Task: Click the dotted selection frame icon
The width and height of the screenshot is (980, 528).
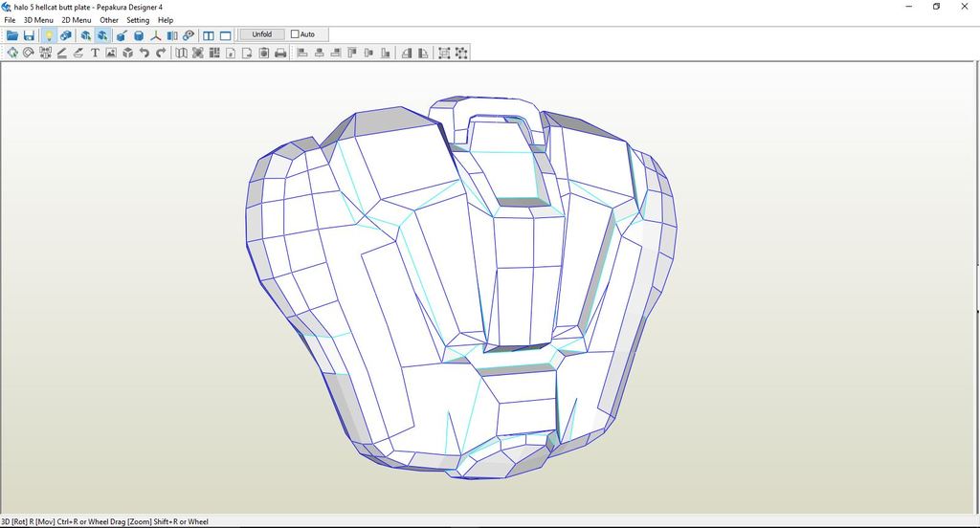Action: pyautogui.click(x=461, y=54)
